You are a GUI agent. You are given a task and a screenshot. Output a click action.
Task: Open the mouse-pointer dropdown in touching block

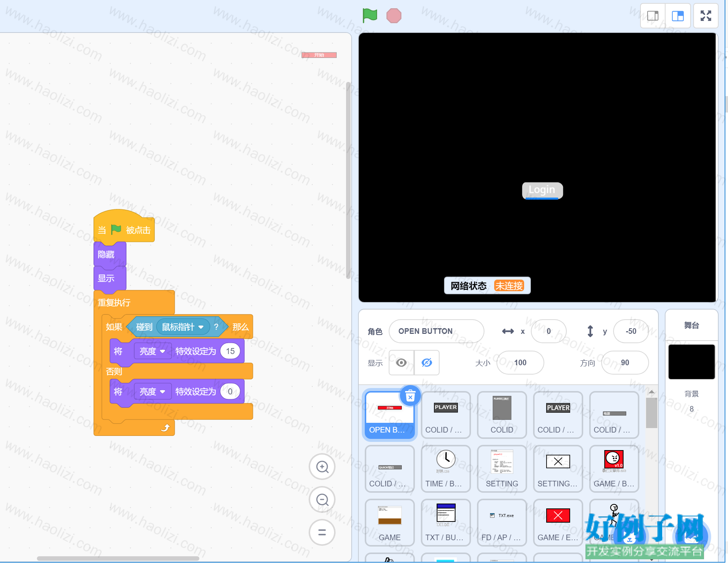tap(183, 327)
